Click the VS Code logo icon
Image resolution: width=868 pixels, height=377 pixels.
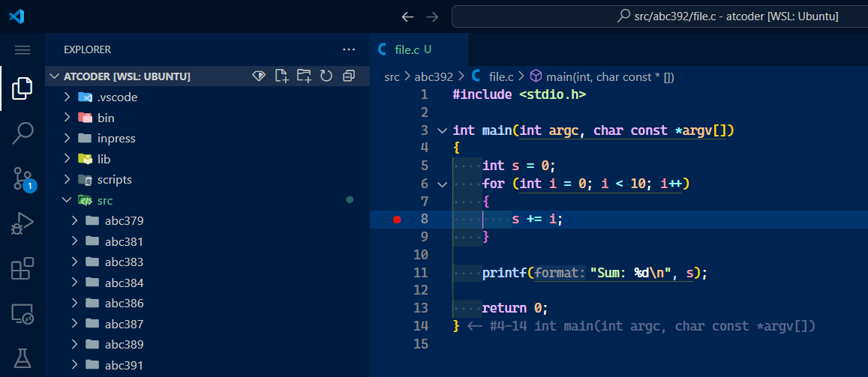[17, 16]
